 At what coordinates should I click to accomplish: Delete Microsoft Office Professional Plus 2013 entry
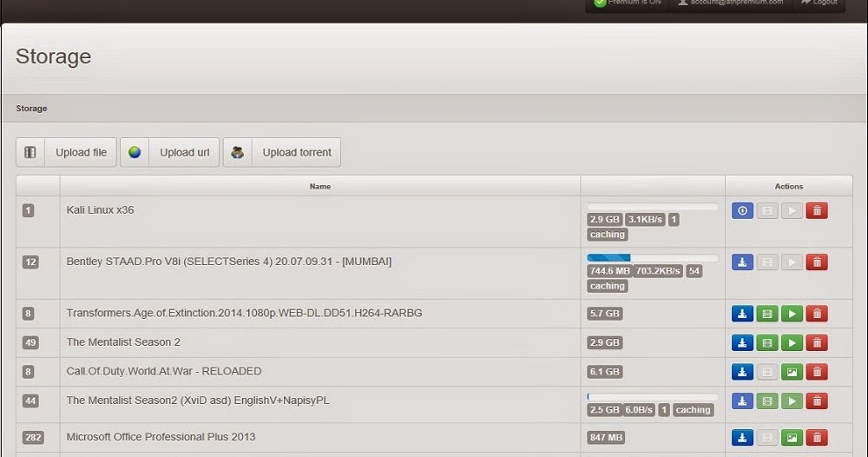817,438
